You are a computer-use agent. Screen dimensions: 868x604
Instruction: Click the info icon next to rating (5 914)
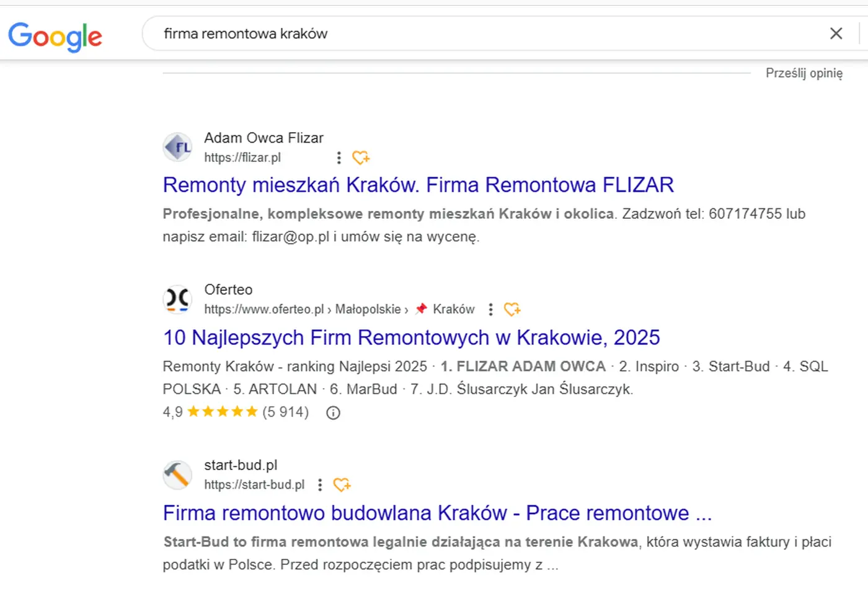tap(333, 412)
